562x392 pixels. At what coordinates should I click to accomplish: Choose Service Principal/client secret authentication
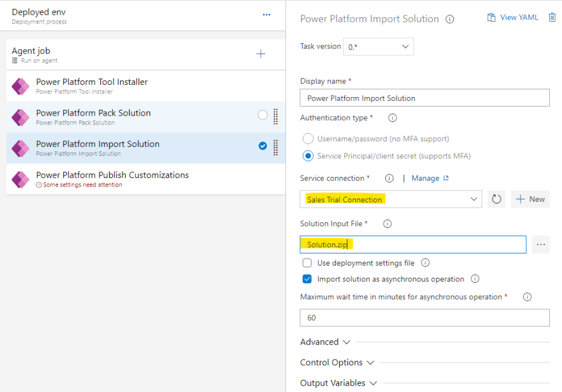pos(308,156)
